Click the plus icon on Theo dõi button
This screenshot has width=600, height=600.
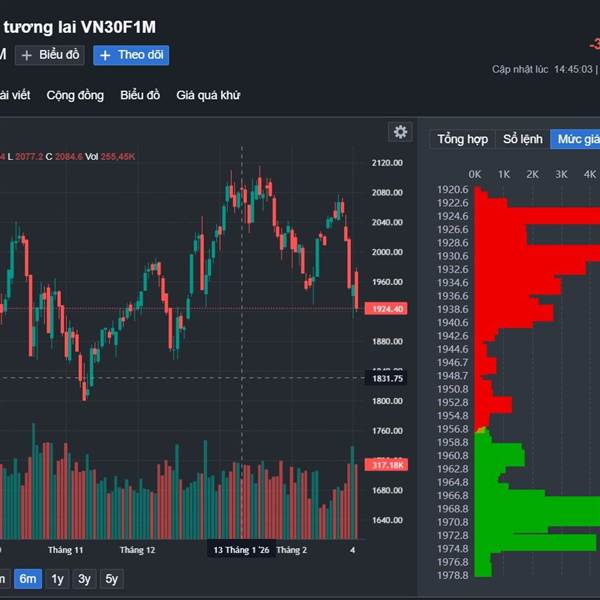pos(105,55)
